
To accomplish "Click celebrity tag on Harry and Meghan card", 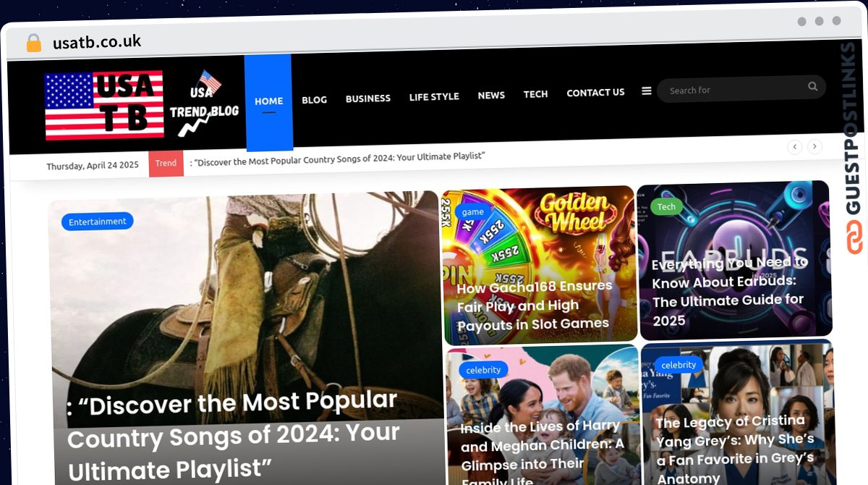I will [483, 370].
